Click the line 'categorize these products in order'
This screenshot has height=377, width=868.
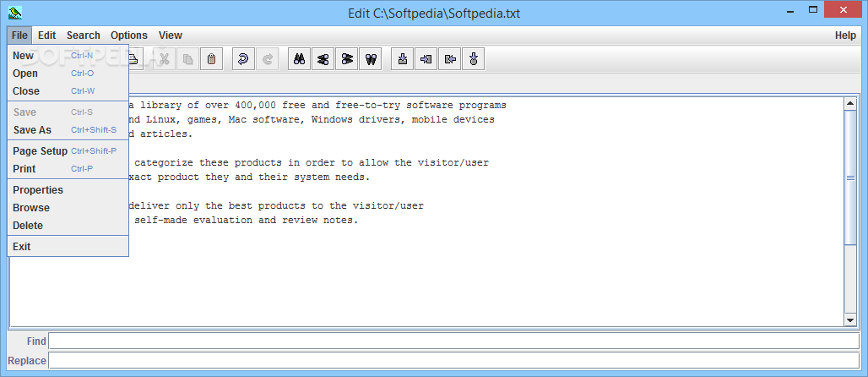click(x=312, y=162)
